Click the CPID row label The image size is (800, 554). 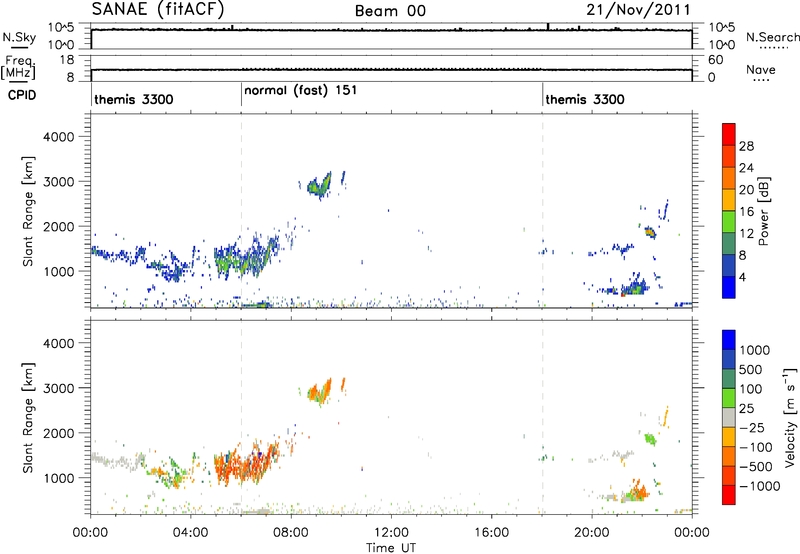click(22, 95)
